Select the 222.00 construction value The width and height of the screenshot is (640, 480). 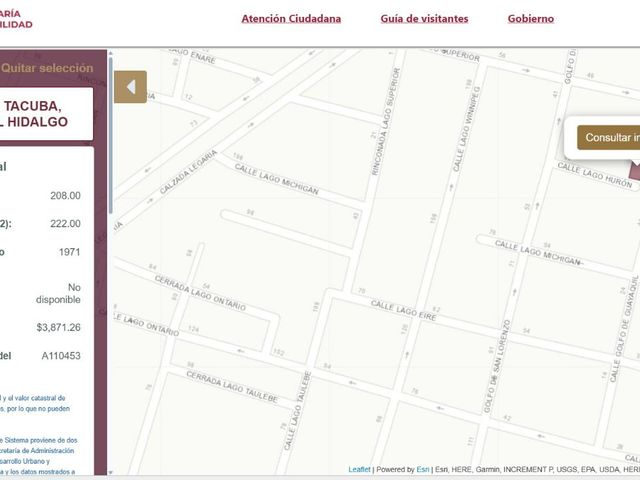point(65,224)
